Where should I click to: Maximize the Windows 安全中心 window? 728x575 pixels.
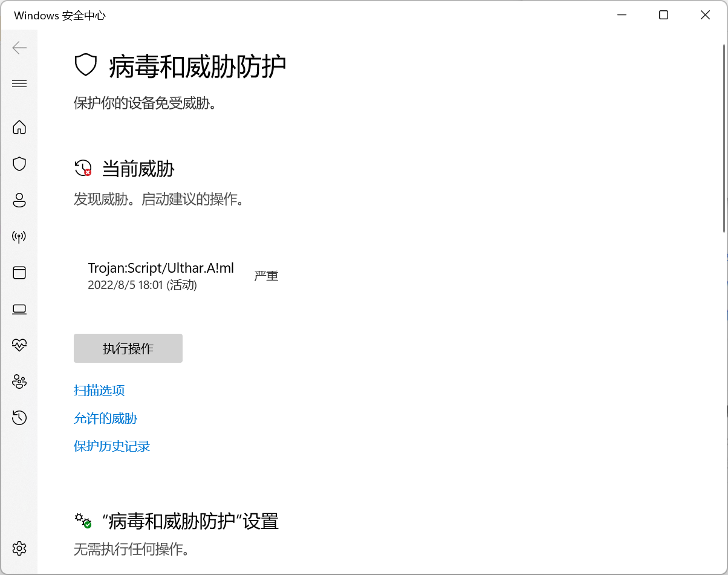pyautogui.click(x=663, y=15)
